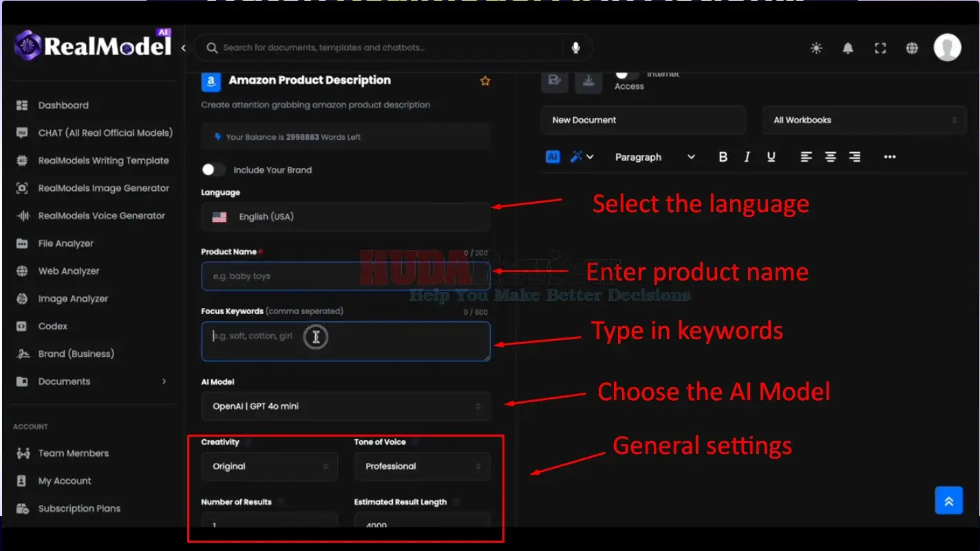Click the Tone of Voice info icon

(415, 442)
